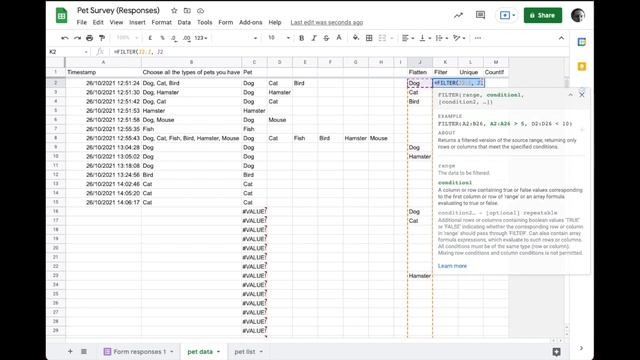Click the Print icon
The image size is (640, 360).
pos(89,38)
